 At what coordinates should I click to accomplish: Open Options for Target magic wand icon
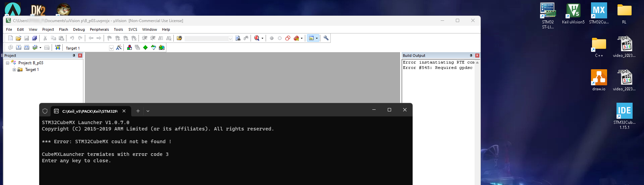point(119,48)
